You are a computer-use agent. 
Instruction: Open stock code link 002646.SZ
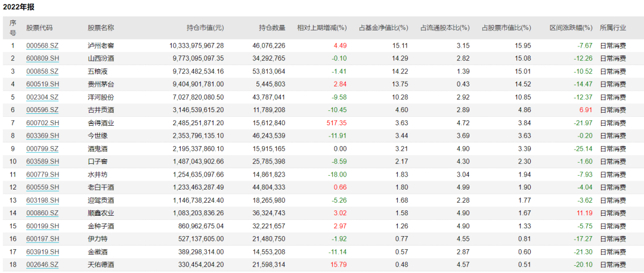(42, 265)
